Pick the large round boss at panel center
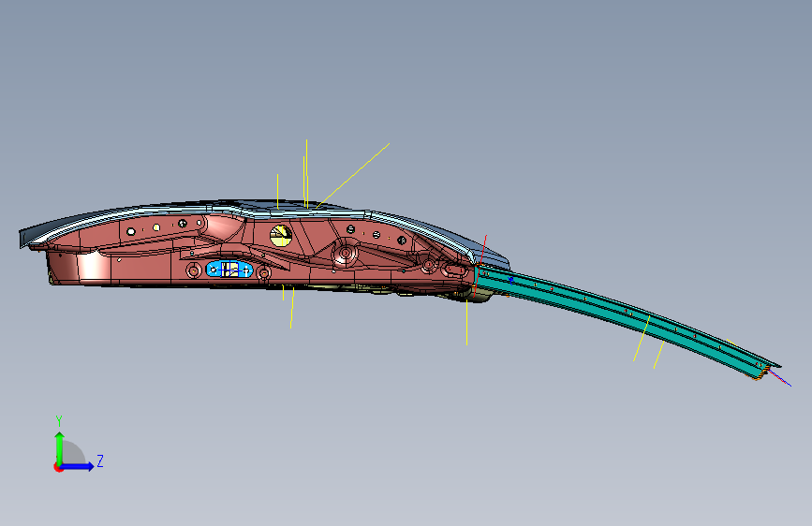 [x=344, y=255]
